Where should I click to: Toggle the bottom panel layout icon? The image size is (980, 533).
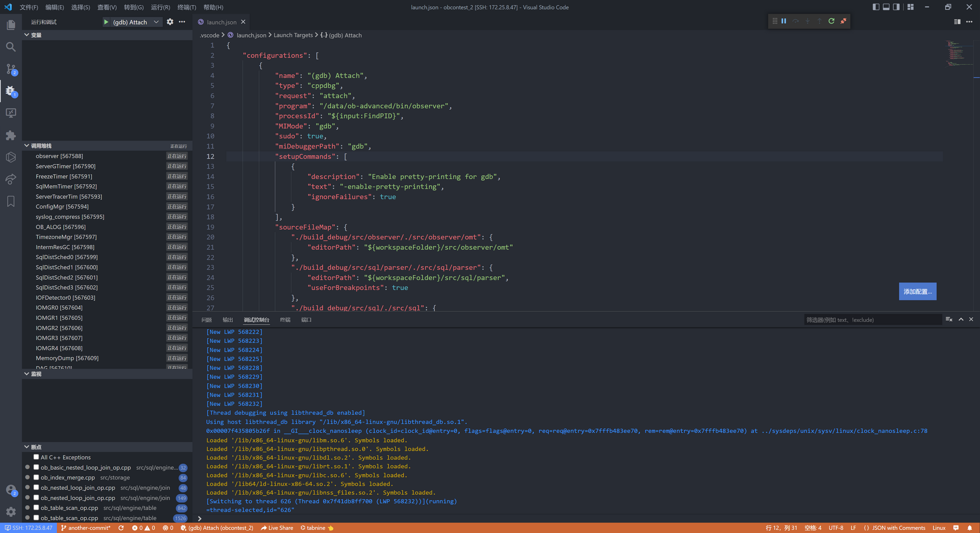886,7
